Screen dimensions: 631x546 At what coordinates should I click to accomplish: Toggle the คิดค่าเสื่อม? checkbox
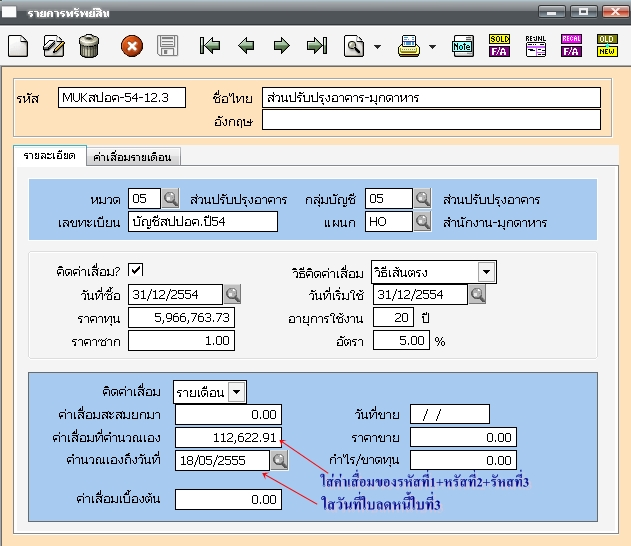136,270
